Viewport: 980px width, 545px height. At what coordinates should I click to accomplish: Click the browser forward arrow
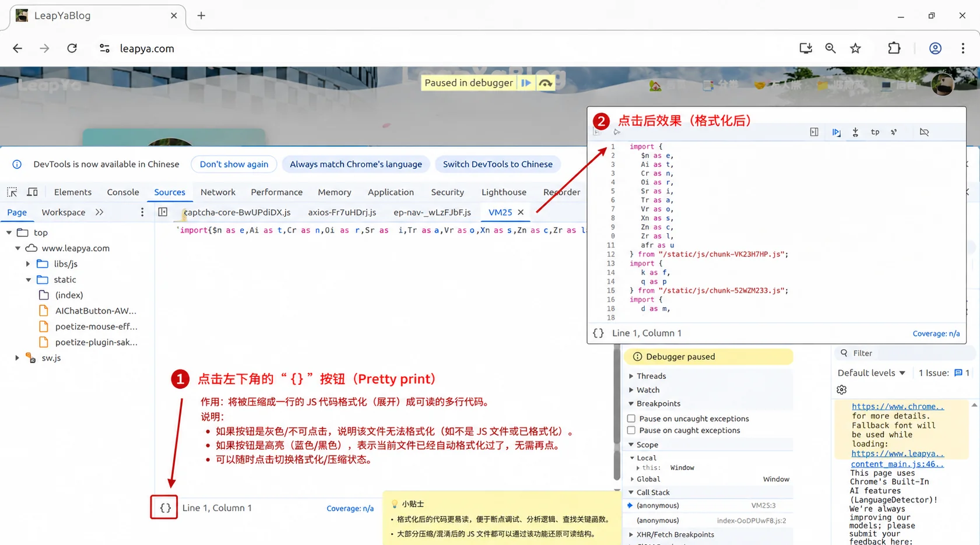pos(44,48)
